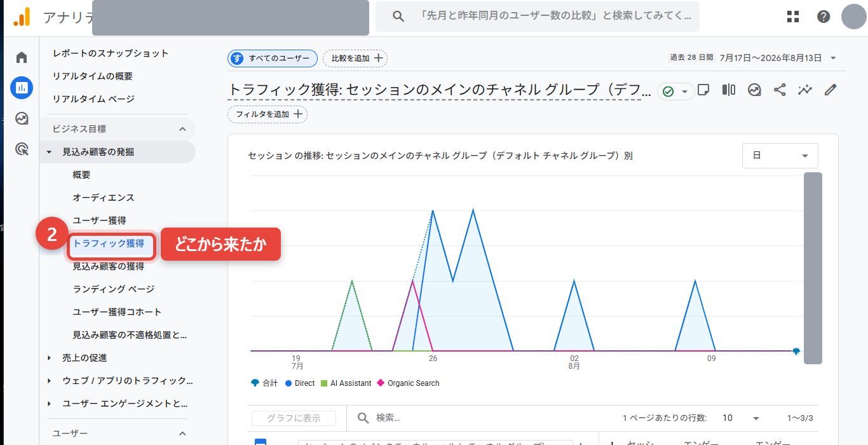This screenshot has height=445, width=868.
Task: Click the compare columns icon
Action: (x=729, y=90)
